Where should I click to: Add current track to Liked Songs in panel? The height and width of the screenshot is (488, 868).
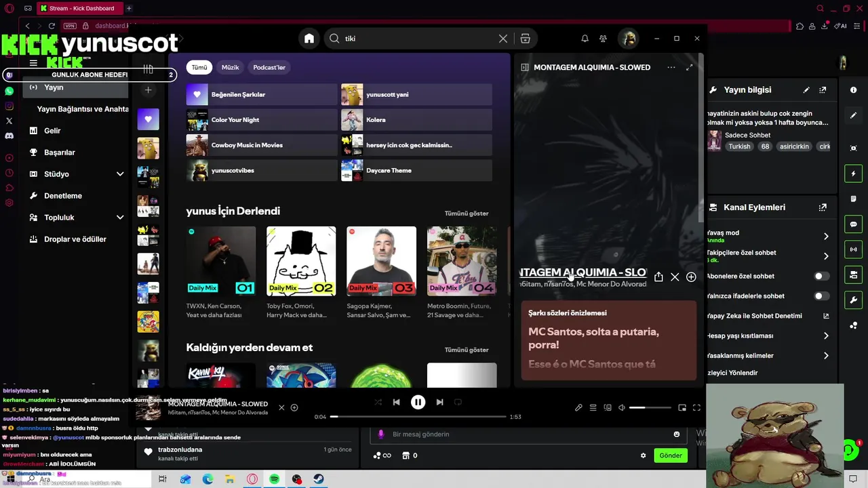[691, 277]
